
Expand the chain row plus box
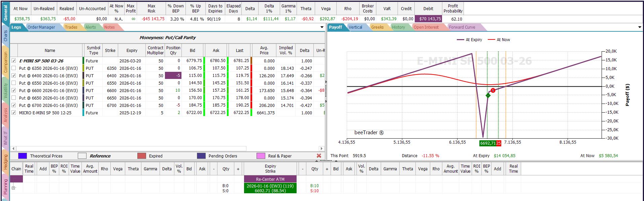[13, 188]
